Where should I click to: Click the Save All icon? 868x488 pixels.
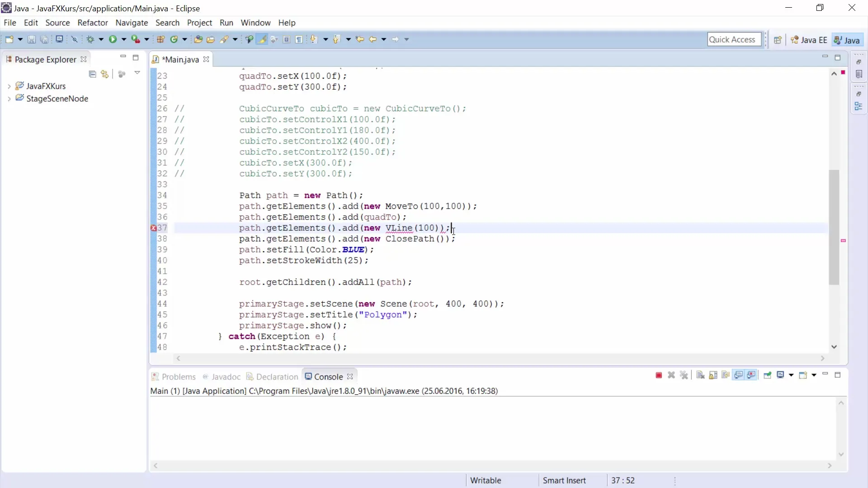44,39
